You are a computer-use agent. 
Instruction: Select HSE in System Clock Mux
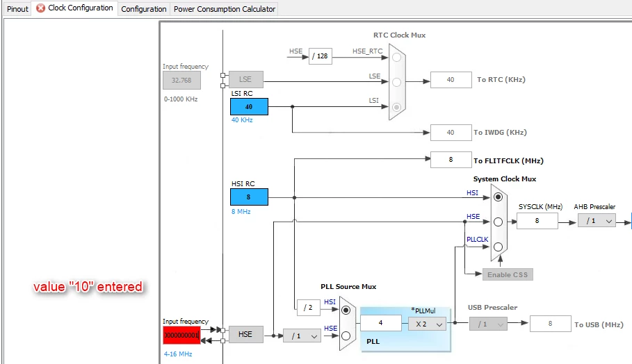499,222
